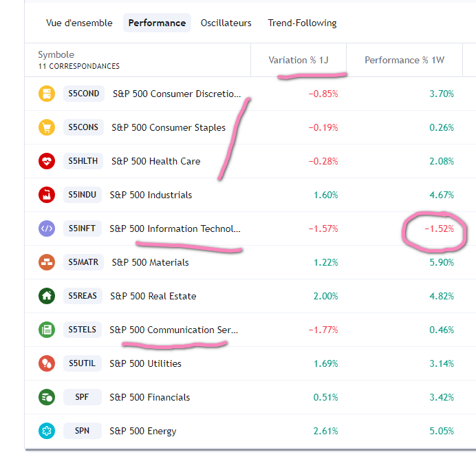Click the Industrials factory icon
Image resolution: width=476 pixels, height=457 pixels.
tap(47, 195)
